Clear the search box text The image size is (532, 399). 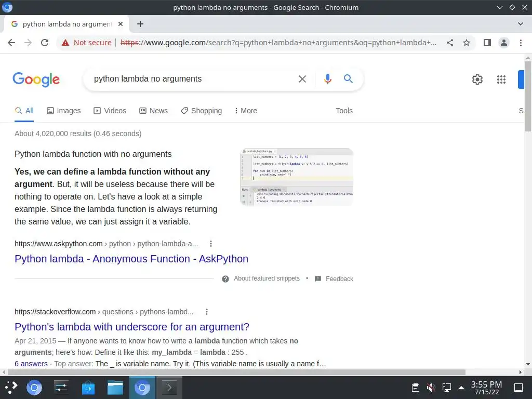[x=302, y=79]
